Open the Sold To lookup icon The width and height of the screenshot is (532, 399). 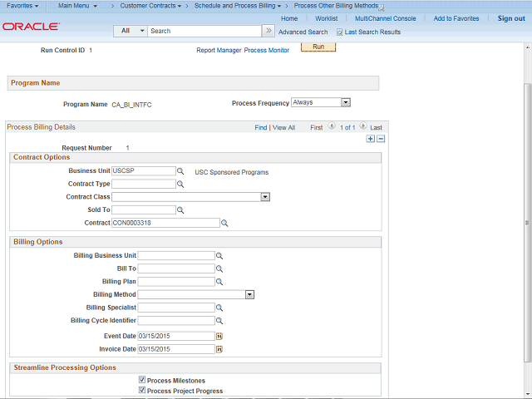click(180, 210)
